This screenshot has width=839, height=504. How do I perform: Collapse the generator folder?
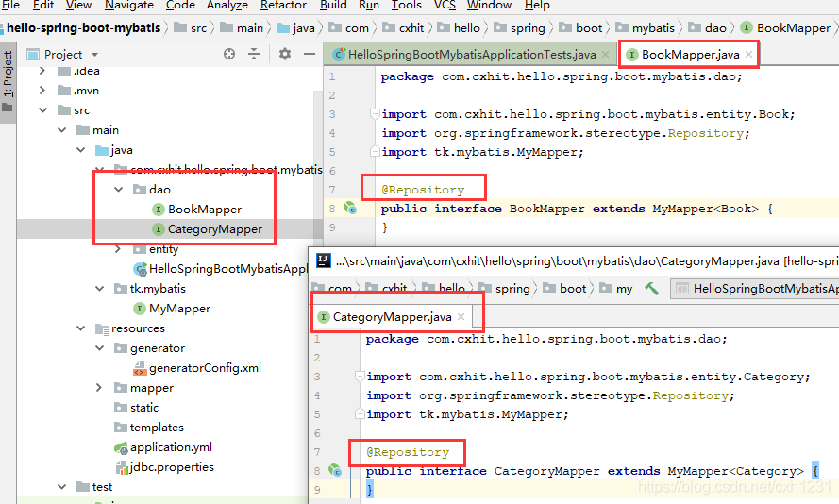click(99, 347)
